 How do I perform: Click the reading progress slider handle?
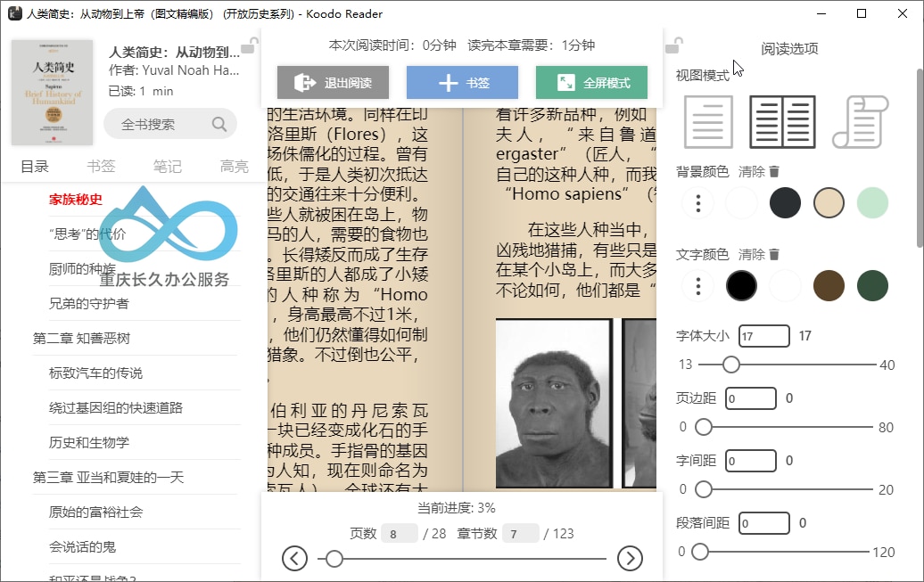[x=334, y=559]
